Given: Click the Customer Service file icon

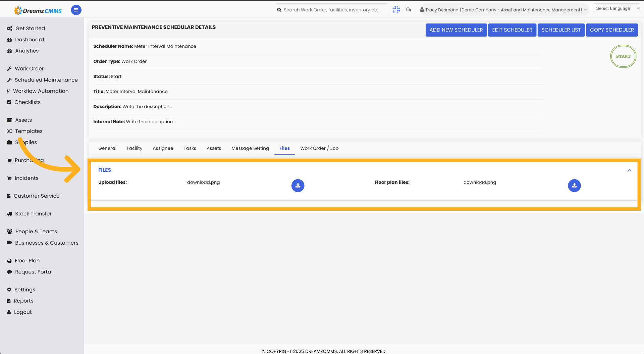Looking at the screenshot, I should pyautogui.click(x=9, y=196).
